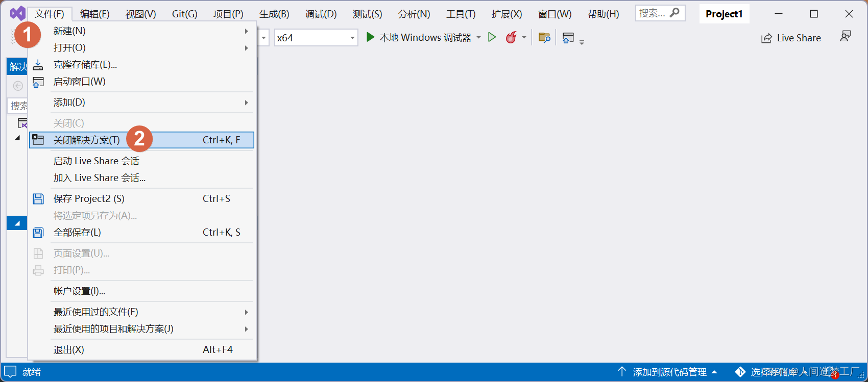Click the clone repository download icon
The image size is (868, 382).
[38, 65]
